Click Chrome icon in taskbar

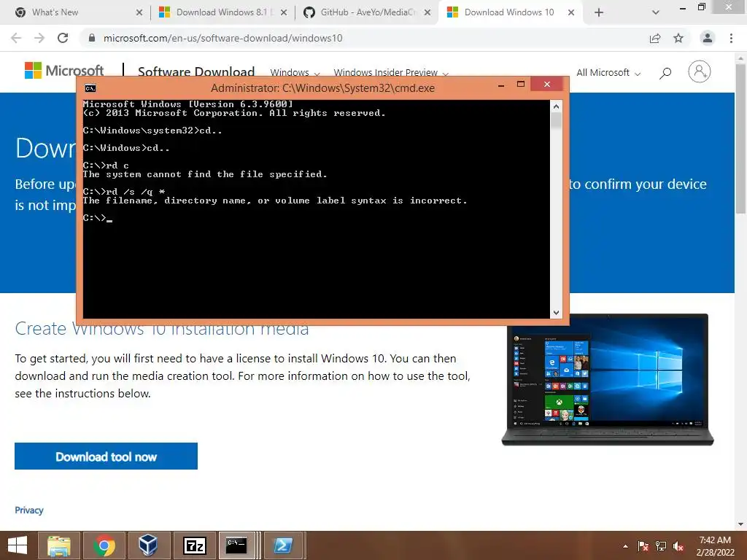click(x=104, y=545)
